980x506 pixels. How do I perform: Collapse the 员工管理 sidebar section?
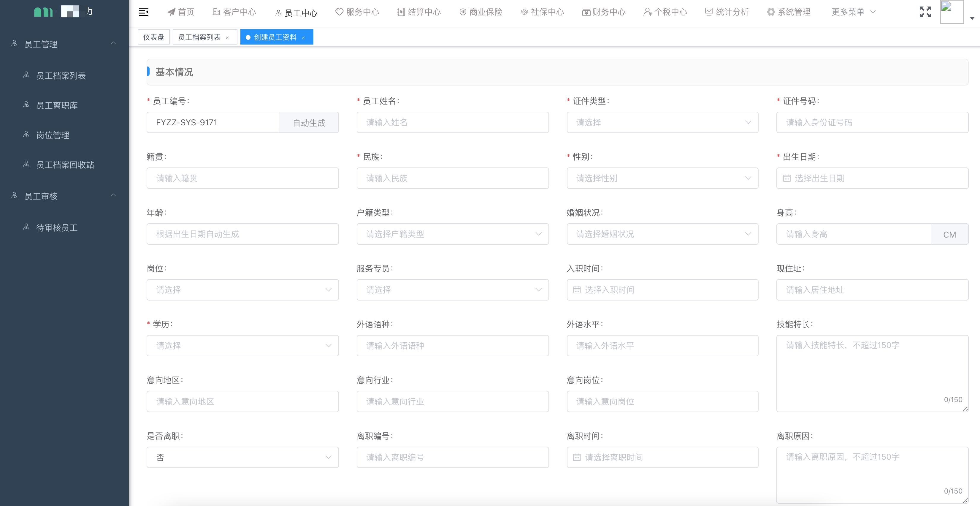pyautogui.click(x=113, y=44)
